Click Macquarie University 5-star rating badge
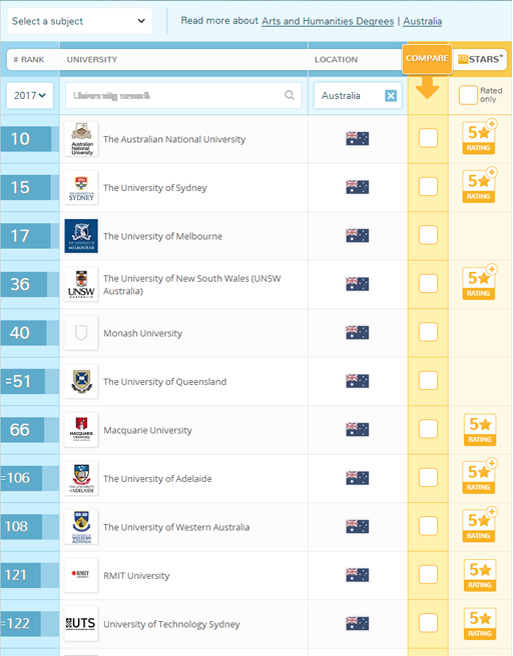513x656 pixels. coord(480,430)
